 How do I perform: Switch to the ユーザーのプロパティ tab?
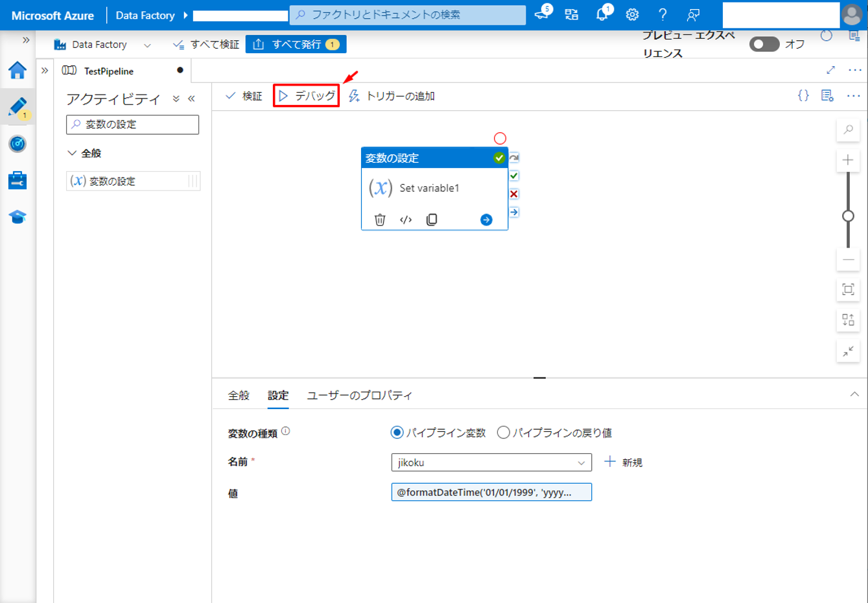click(359, 396)
